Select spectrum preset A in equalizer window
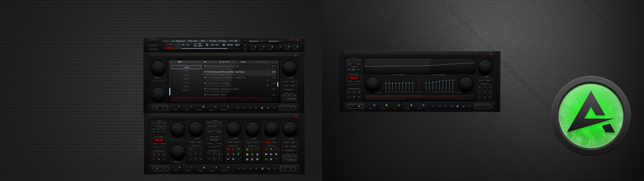Screen dimensions: 644x181 (480, 87)
